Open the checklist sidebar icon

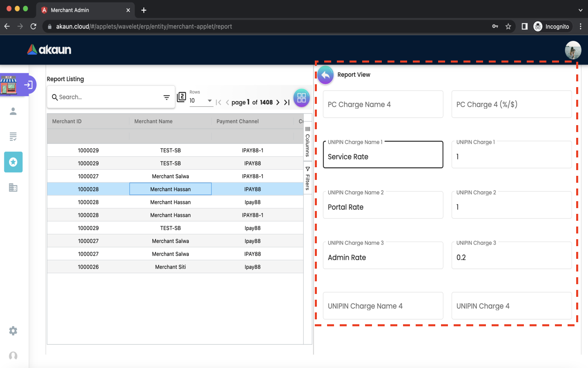coord(13,137)
